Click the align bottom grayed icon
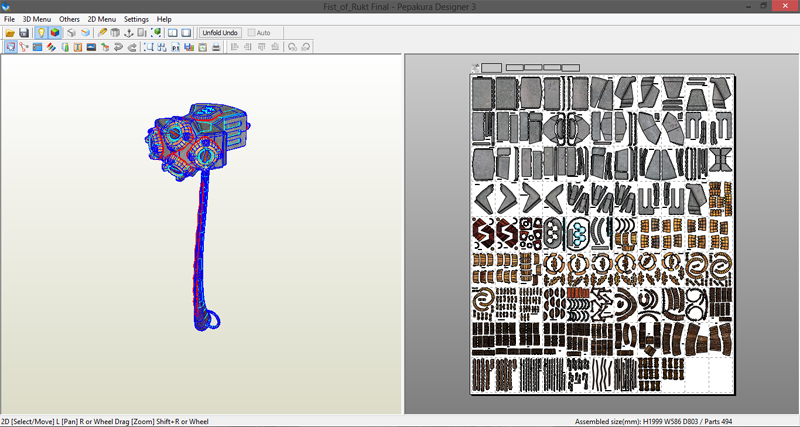This screenshot has width=800, height=427. 275,47
